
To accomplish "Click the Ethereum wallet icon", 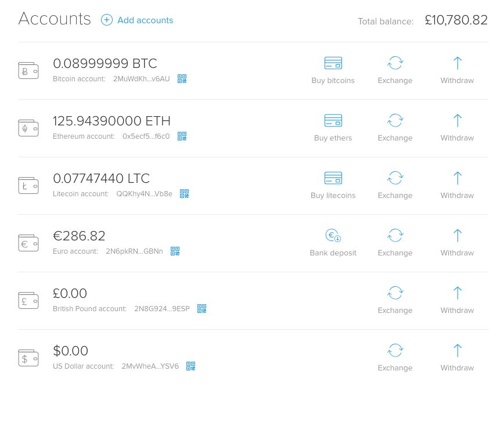I will click(28, 128).
